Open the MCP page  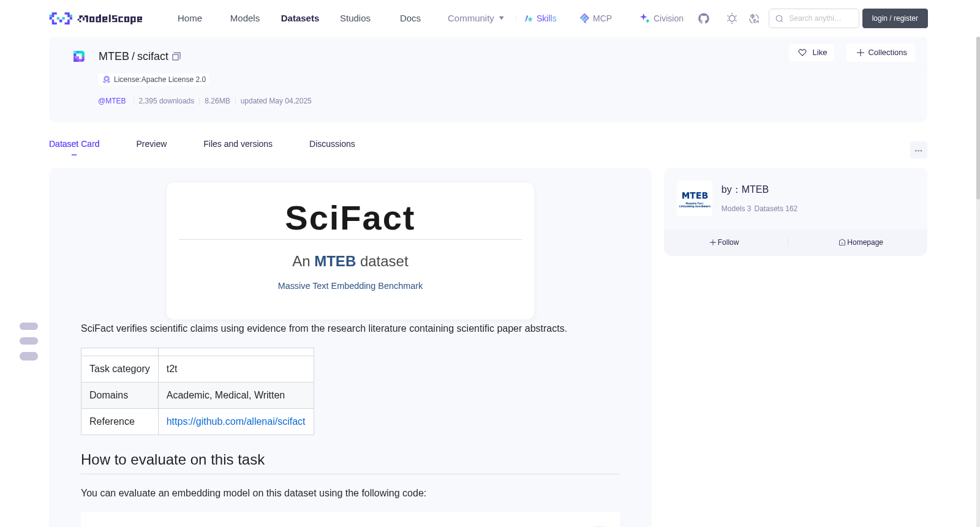595,18
